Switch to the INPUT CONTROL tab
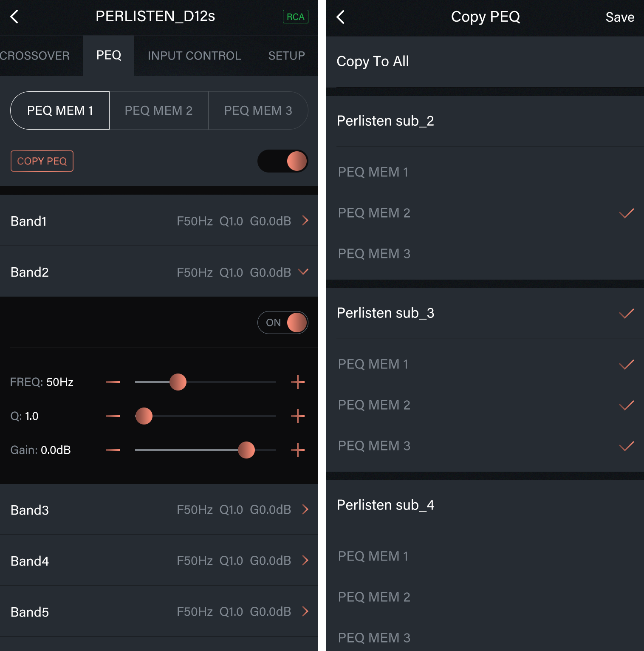The image size is (644, 651). click(x=194, y=56)
